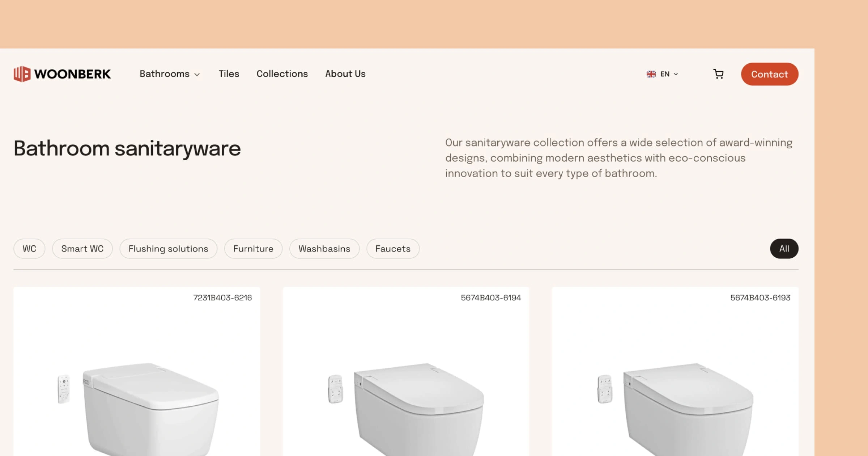
Task: Select the Washbasins filter
Action: click(x=324, y=249)
